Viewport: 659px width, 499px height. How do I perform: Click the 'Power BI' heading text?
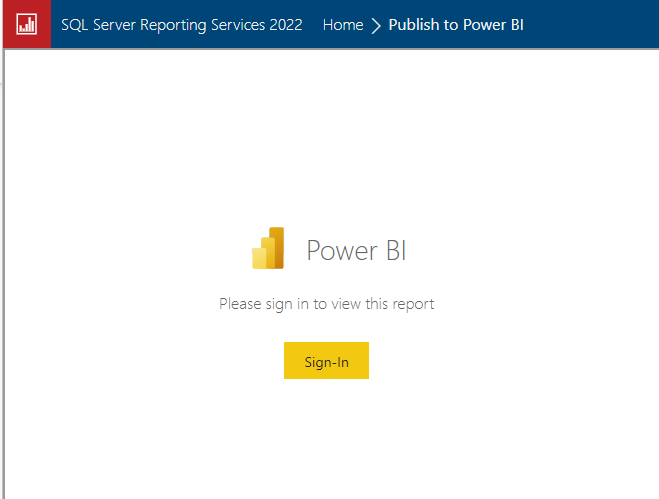[x=356, y=251]
